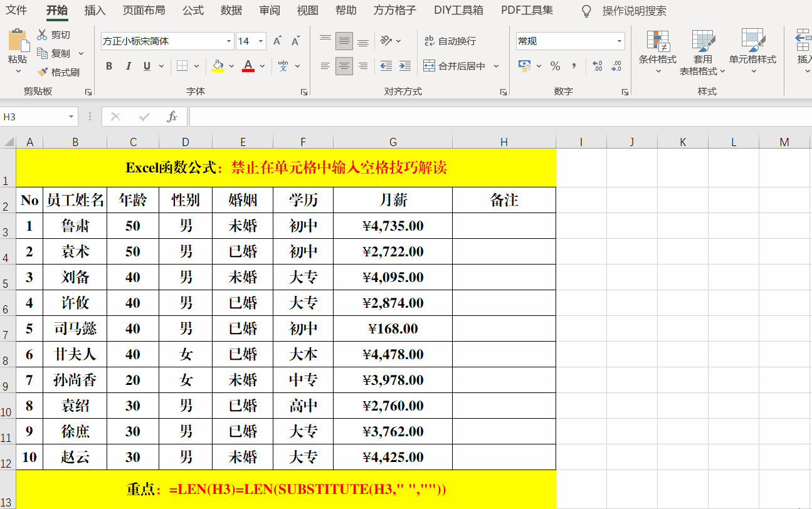Open Cell Styles (单元格样式)
812x509 pixels.
click(x=752, y=52)
